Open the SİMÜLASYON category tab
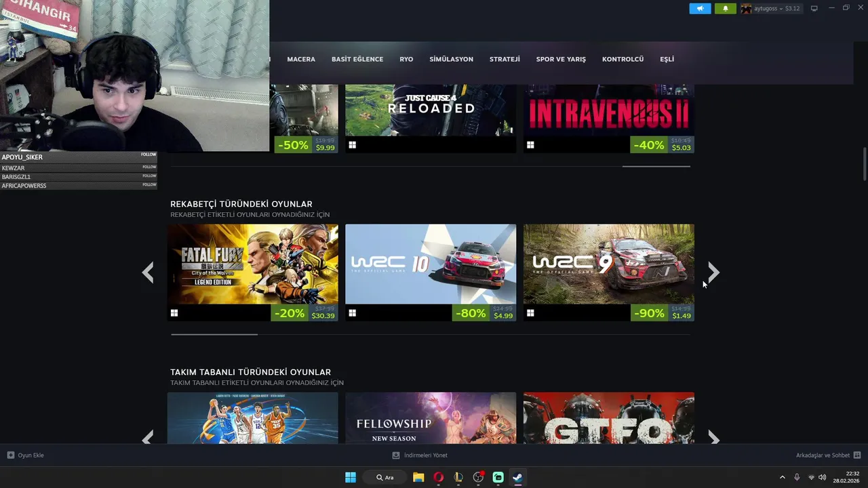868x488 pixels. [x=451, y=59]
